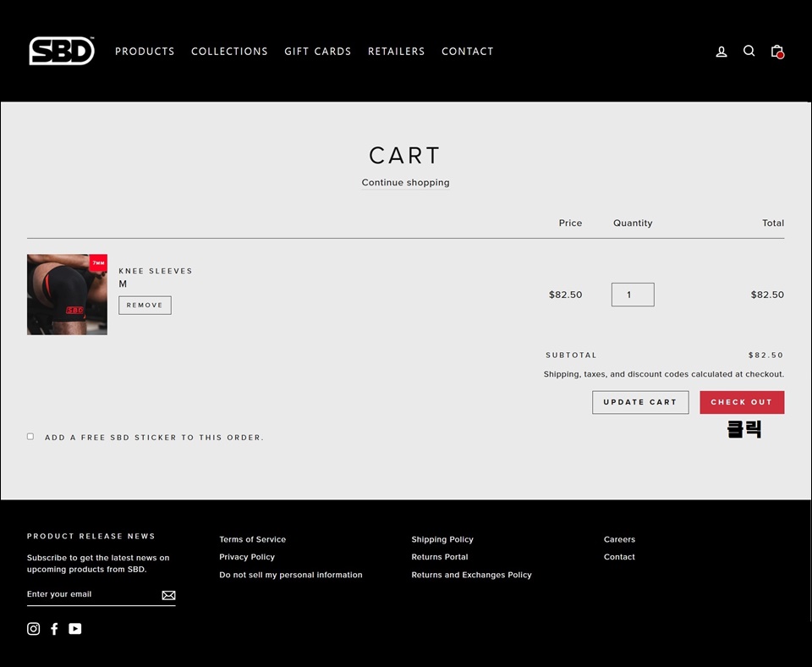Open Privacy Policy footer link
Screen dimensions: 812x667
tap(247, 557)
